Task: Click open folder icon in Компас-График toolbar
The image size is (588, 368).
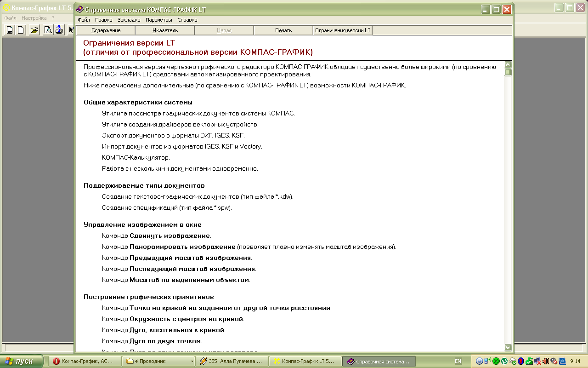Action: tap(34, 30)
